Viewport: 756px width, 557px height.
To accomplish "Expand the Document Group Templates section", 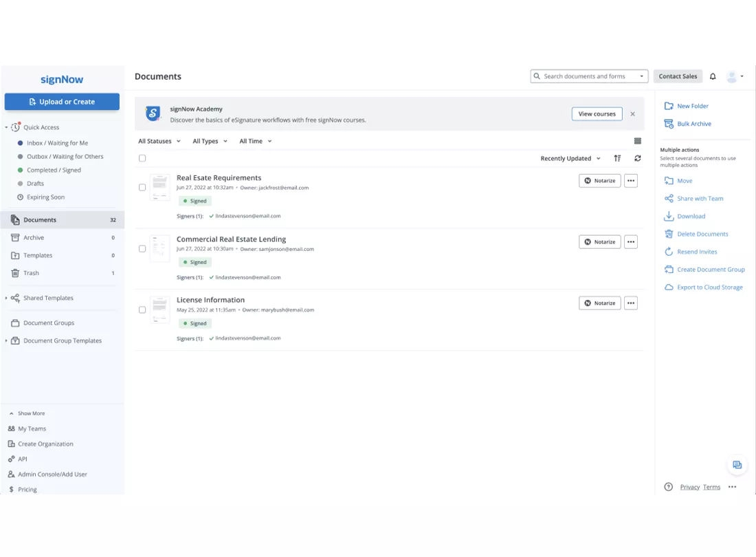I will pyautogui.click(x=6, y=340).
